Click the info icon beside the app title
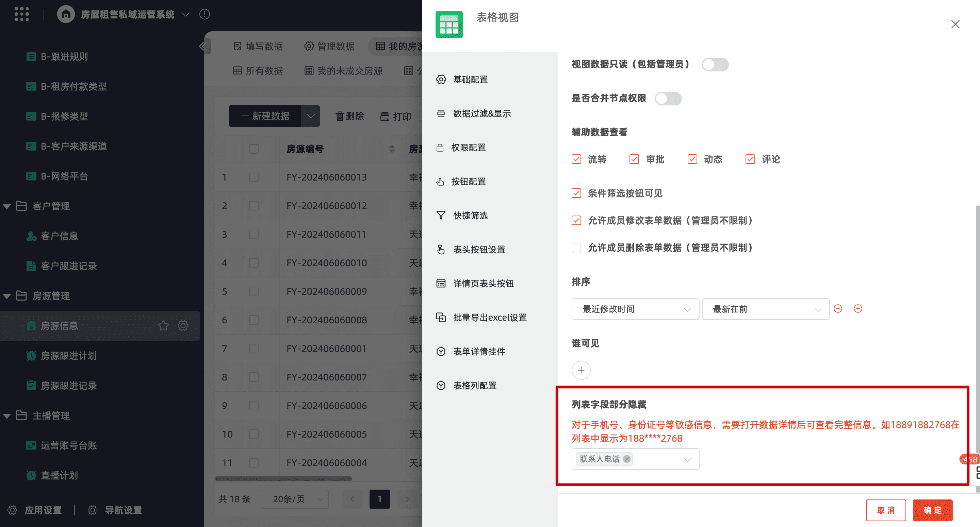980x527 pixels. tap(205, 14)
